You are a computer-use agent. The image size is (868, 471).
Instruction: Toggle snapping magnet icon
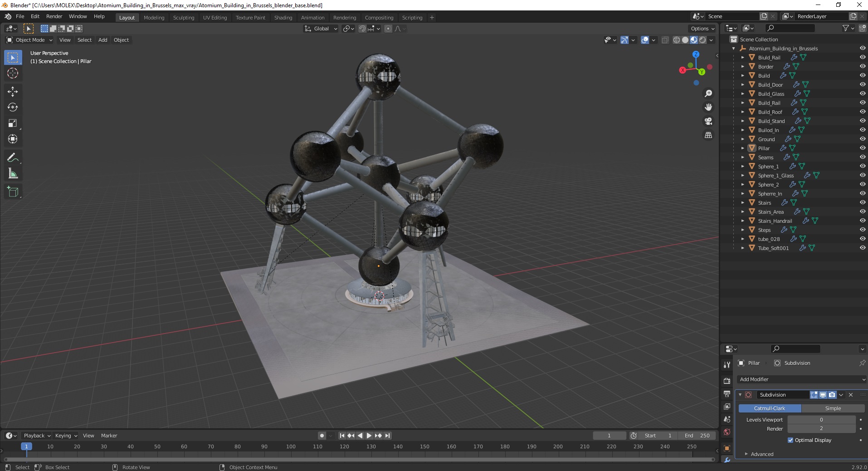[362, 29]
